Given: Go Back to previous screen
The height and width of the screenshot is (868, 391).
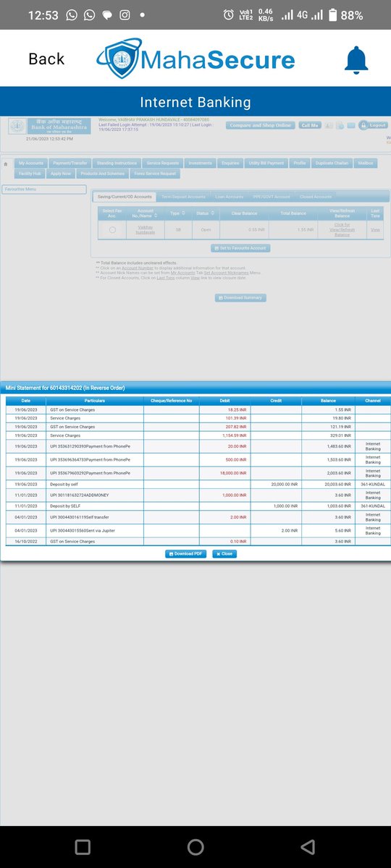Looking at the screenshot, I should point(46,59).
